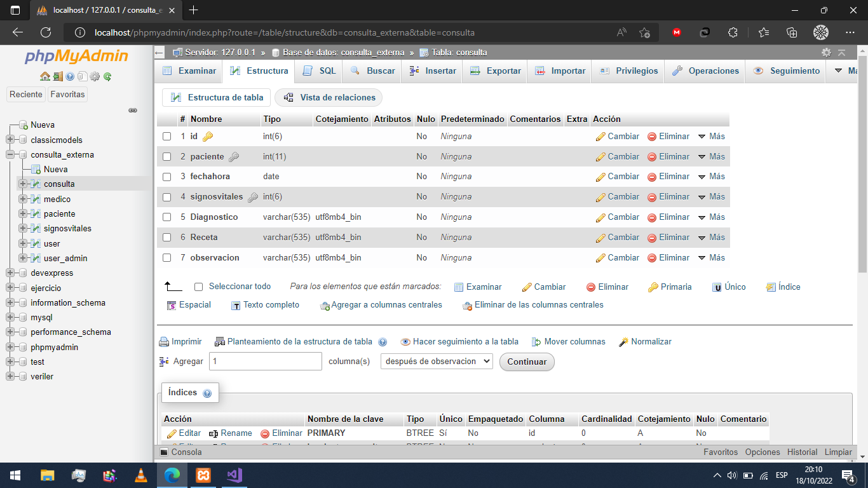The image size is (868, 488).
Task: Switch to the Examinar tab
Action: point(189,71)
